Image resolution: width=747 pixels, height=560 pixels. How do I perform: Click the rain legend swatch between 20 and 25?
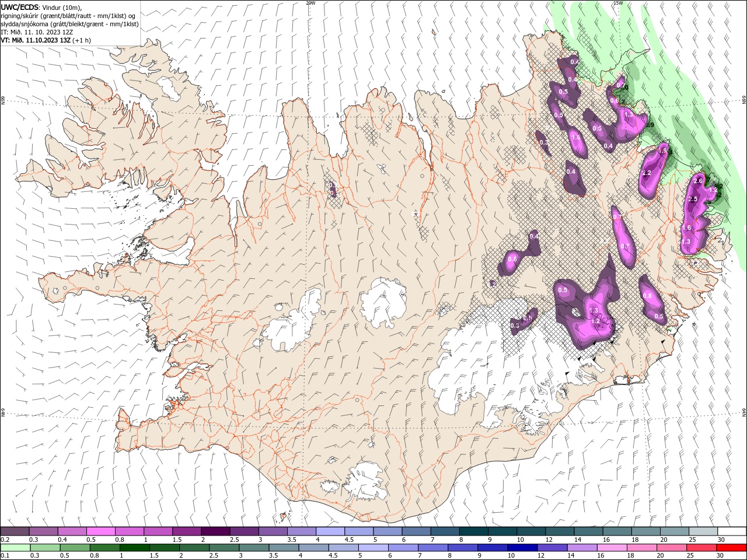click(671, 548)
